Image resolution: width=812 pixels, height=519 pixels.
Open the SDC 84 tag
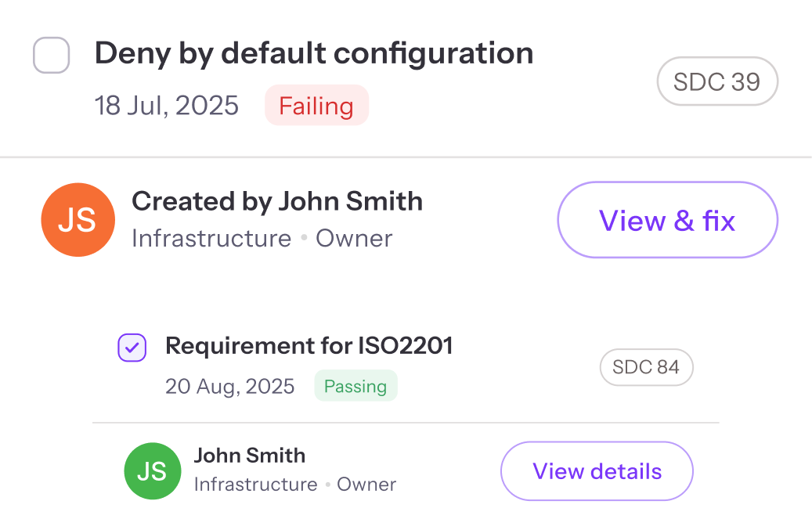point(646,367)
